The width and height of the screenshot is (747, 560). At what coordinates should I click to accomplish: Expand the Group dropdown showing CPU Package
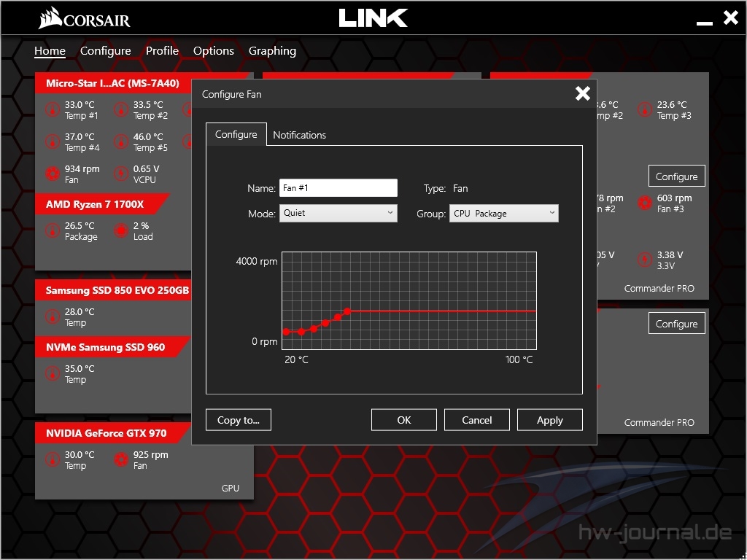tap(503, 213)
